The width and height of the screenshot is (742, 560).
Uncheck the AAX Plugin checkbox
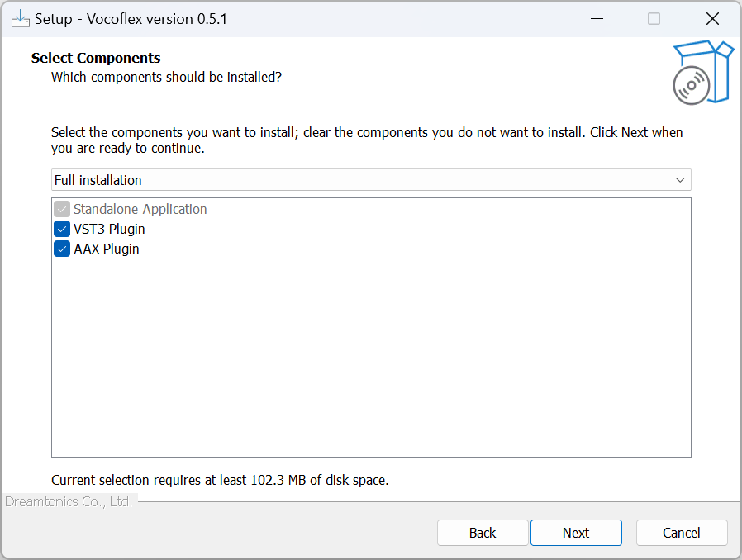pyautogui.click(x=62, y=249)
